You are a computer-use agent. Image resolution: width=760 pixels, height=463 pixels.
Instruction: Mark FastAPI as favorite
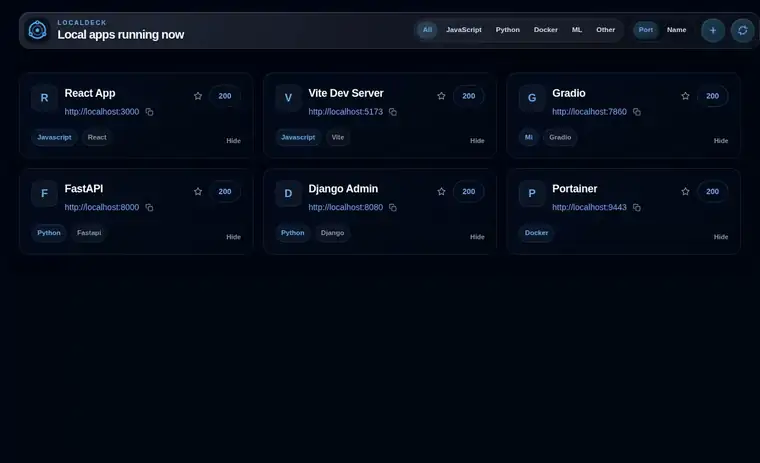click(x=198, y=192)
